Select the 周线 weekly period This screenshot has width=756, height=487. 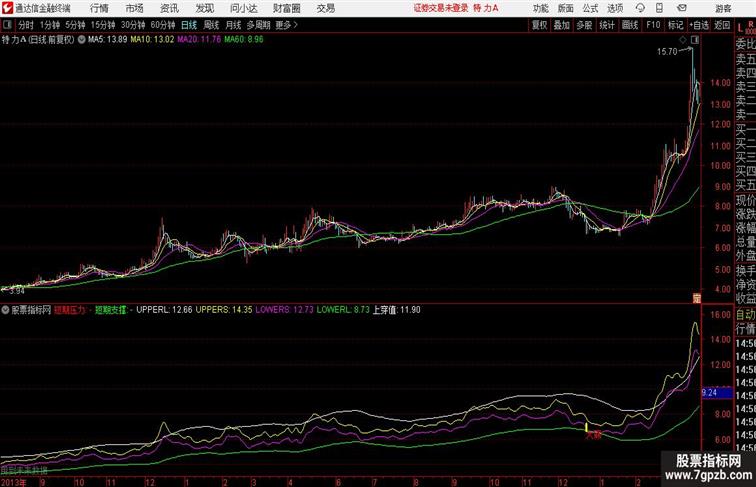pos(211,25)
